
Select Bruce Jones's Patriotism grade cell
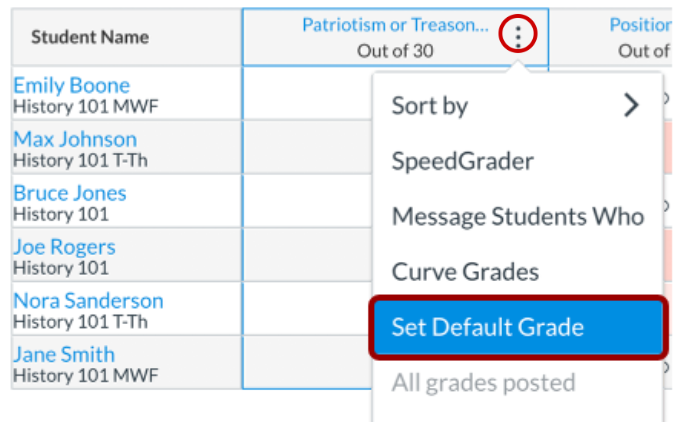point(308,201)
